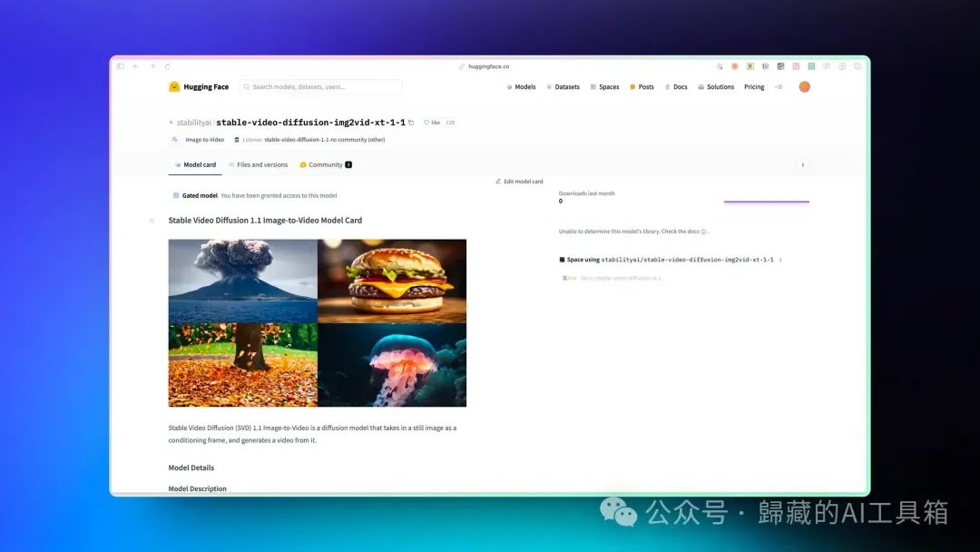The width and height of the screenshot is (980, 552).
Task: Click the last icon in the browser toolbar
Action: [x=857, y=66]
